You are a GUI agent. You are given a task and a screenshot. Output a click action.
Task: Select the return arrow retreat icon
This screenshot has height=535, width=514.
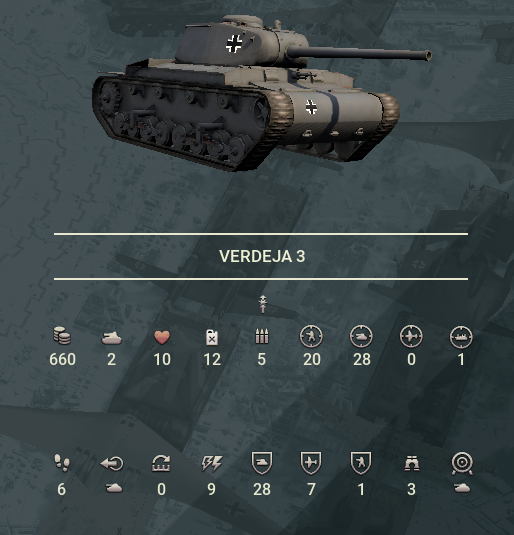(112, 463)
